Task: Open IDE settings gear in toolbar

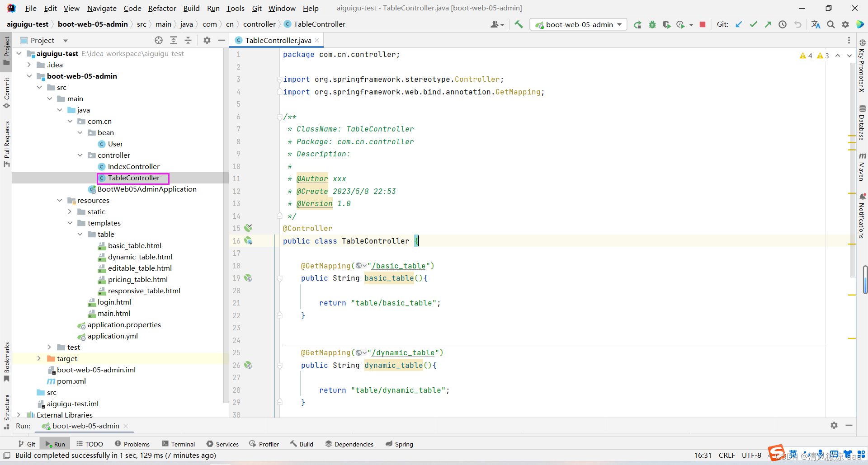Action: coord(845,24)
